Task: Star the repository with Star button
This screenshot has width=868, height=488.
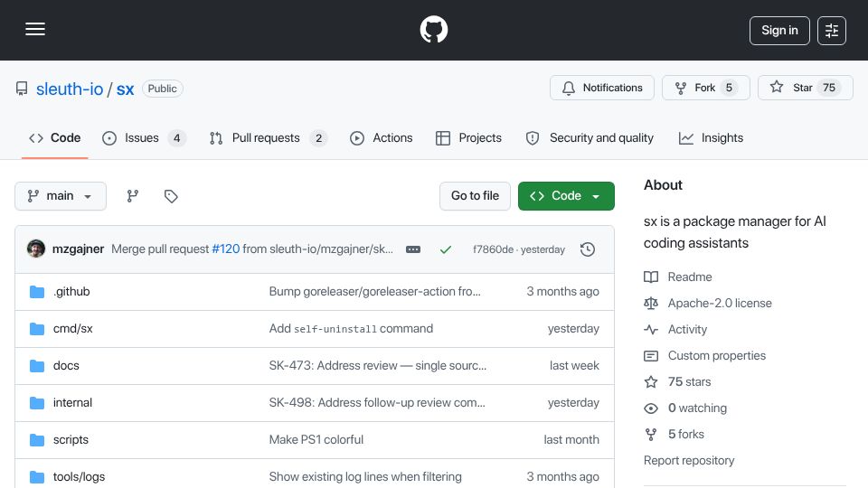Action: 805,88
